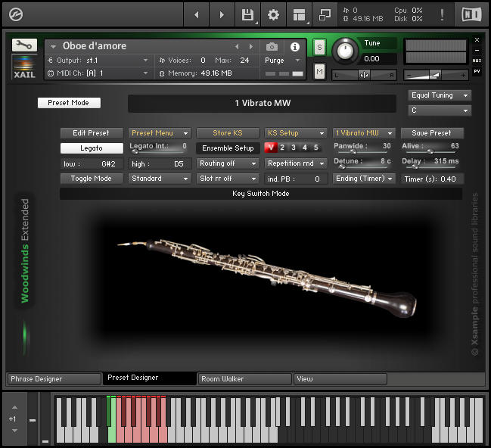Image resolution: width=491 pixels, height=448 pixels.
Task: Toggle the Preset Mode button
Action: (x=69, y=103)
